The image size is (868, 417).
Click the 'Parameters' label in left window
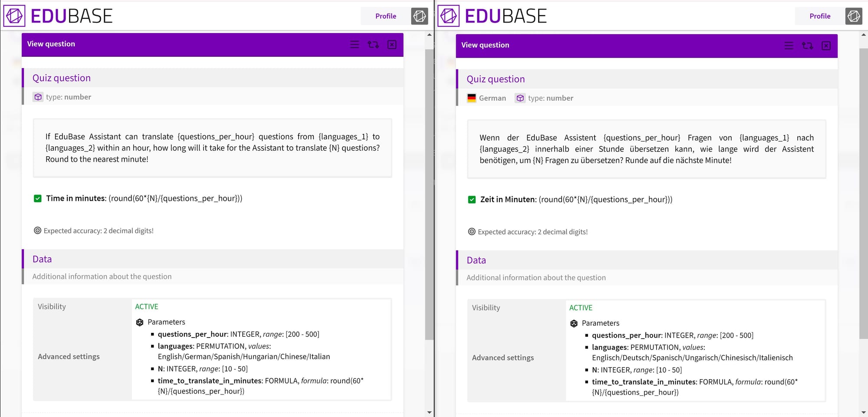[x=166, y=322]
